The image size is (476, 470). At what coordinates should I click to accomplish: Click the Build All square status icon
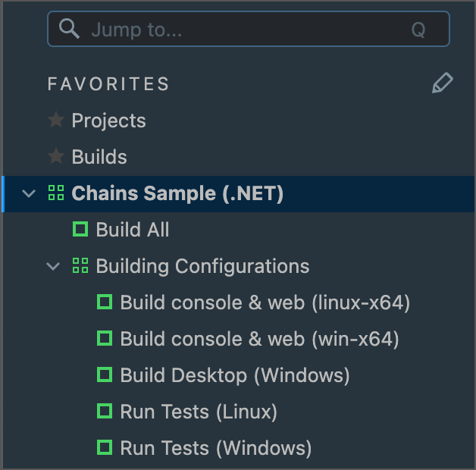[x=80, y=229]
